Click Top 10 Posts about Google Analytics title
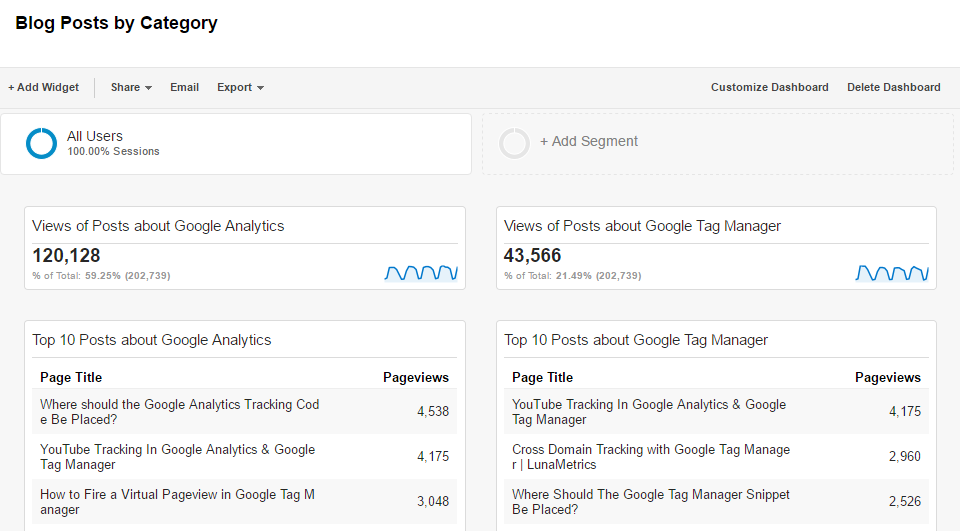This screenshot has height=531, width=960. (x=152, y=340)
